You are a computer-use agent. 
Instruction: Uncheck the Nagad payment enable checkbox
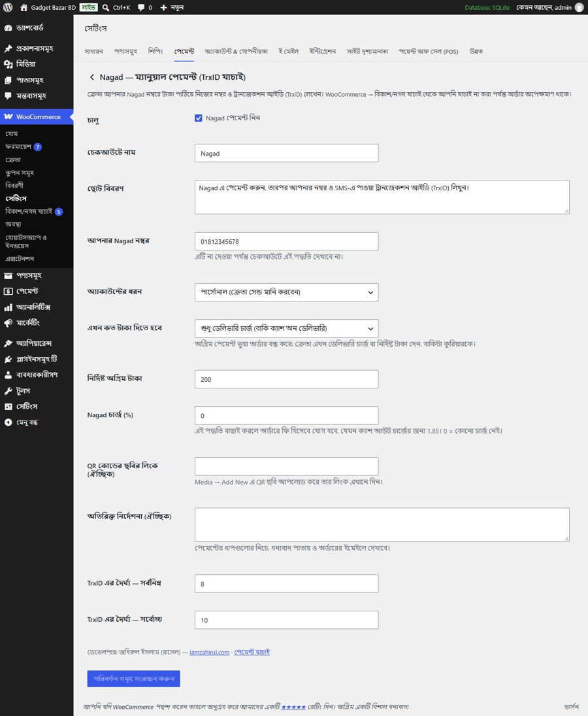199,118
